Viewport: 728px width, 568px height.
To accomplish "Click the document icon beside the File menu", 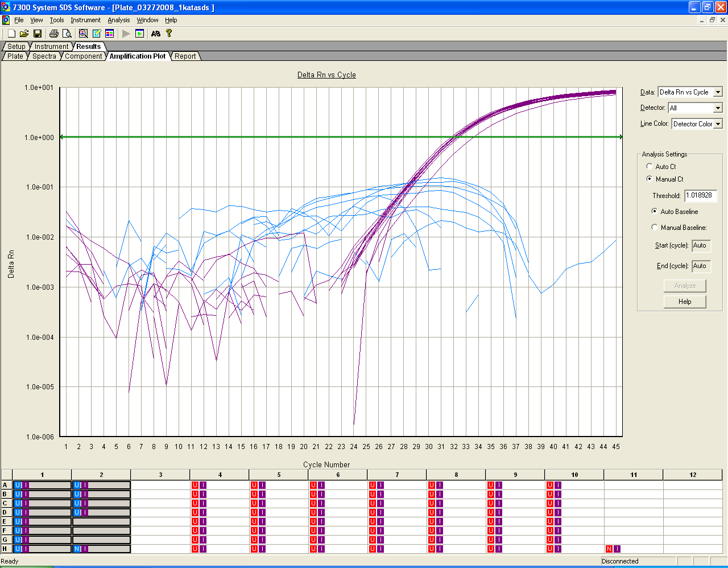I will (x=6, y=20).
